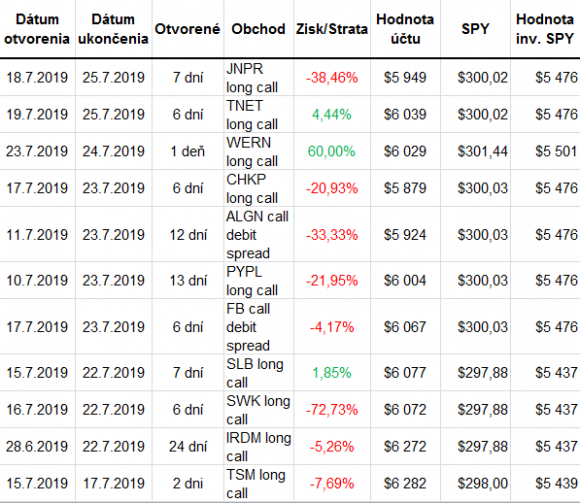
Task: Click the -72,73% loss value
Action: 332,410
